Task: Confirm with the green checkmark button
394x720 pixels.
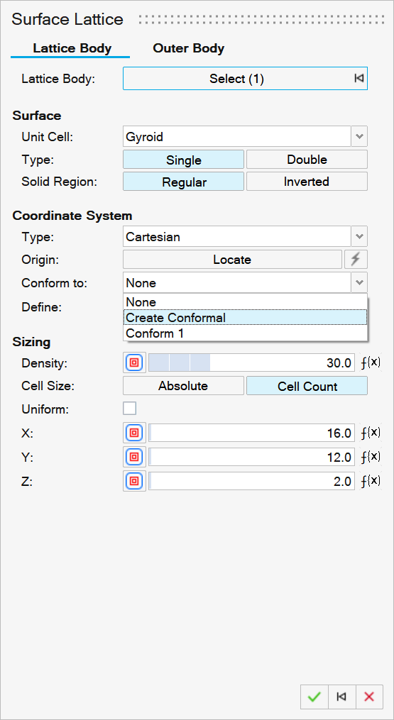Action: [314, 697]
